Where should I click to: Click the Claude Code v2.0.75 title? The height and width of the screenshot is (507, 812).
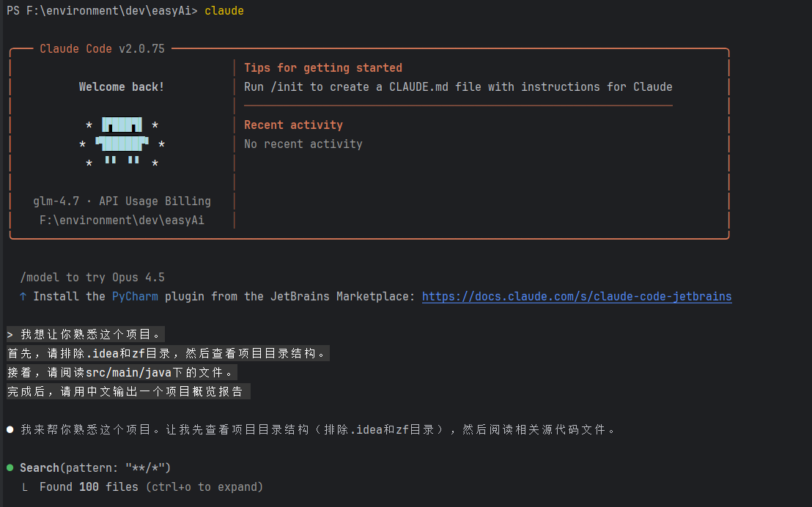pyautogui.click(x=102, y=48)
